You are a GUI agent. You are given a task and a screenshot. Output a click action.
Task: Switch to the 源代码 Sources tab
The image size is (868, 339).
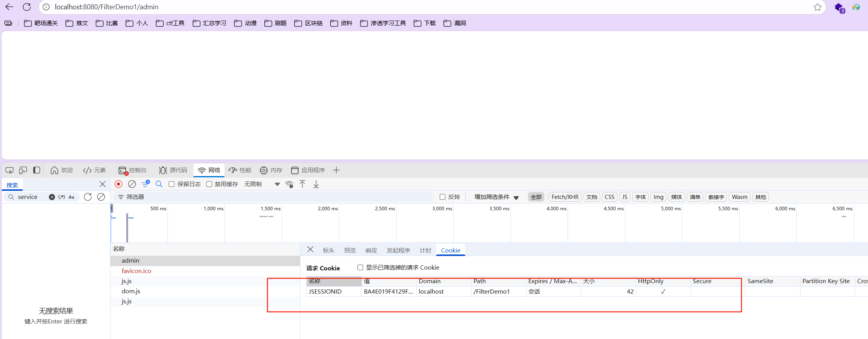(x=173, y=170)
